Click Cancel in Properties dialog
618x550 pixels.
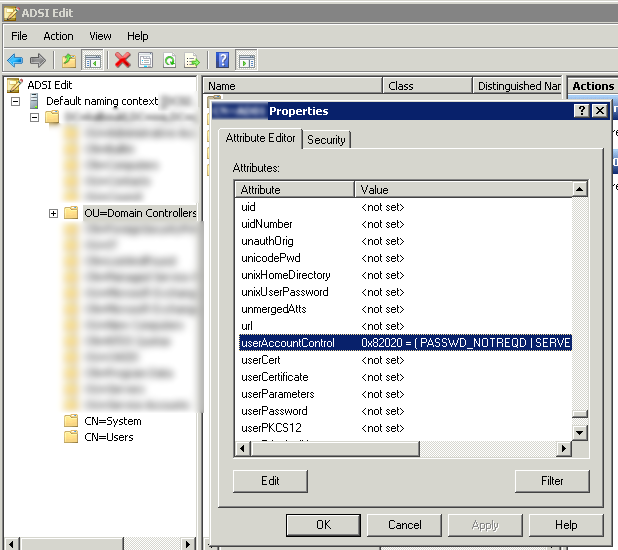404,525
